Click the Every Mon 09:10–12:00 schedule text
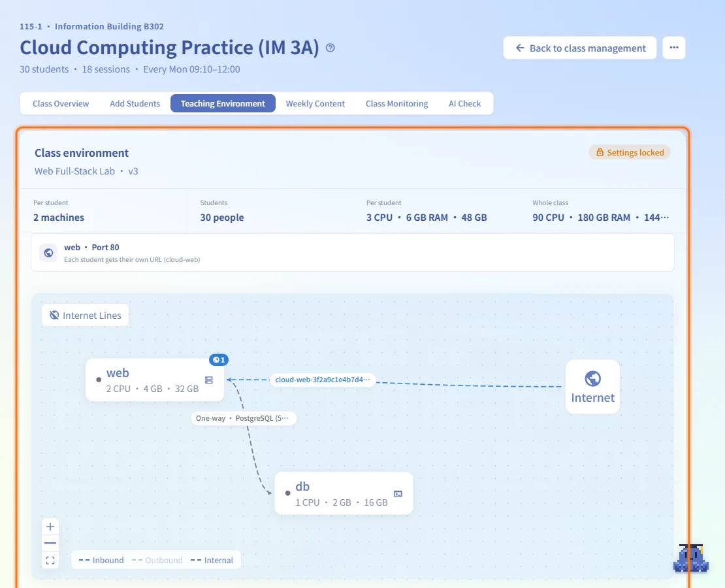 coord(191,69)
